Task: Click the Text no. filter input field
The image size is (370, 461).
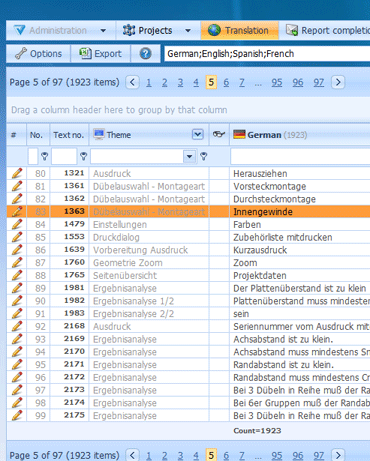Action: [64, 156]
